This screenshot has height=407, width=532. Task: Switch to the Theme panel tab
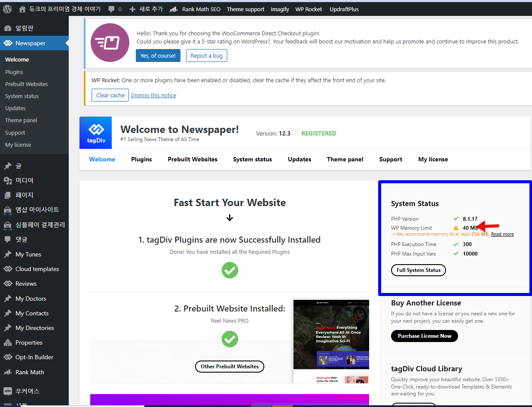pyautogui.click(x=345, y=159)
